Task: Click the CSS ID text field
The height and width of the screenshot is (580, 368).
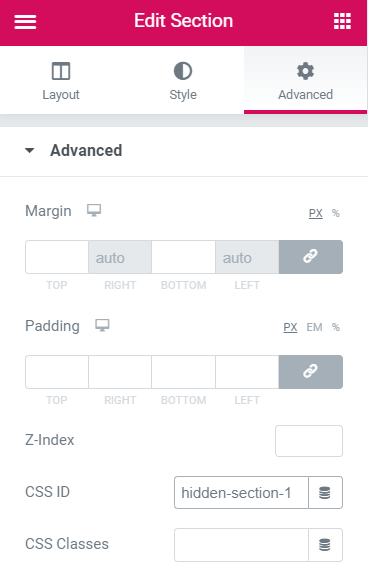Action: [242, 493]
